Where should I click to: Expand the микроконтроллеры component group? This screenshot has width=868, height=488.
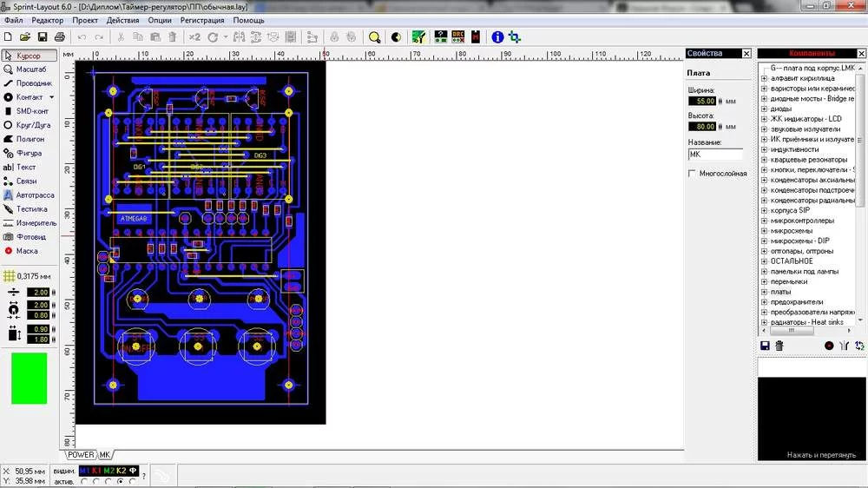point(764,221)
